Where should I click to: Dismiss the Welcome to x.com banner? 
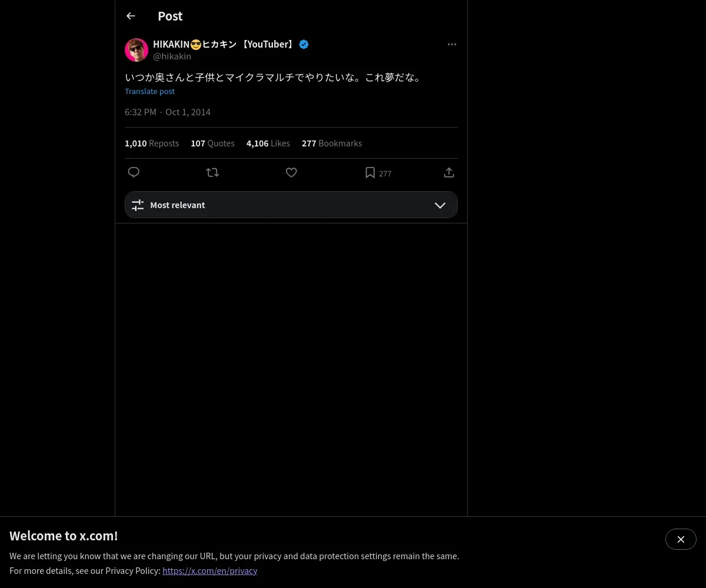681,539
